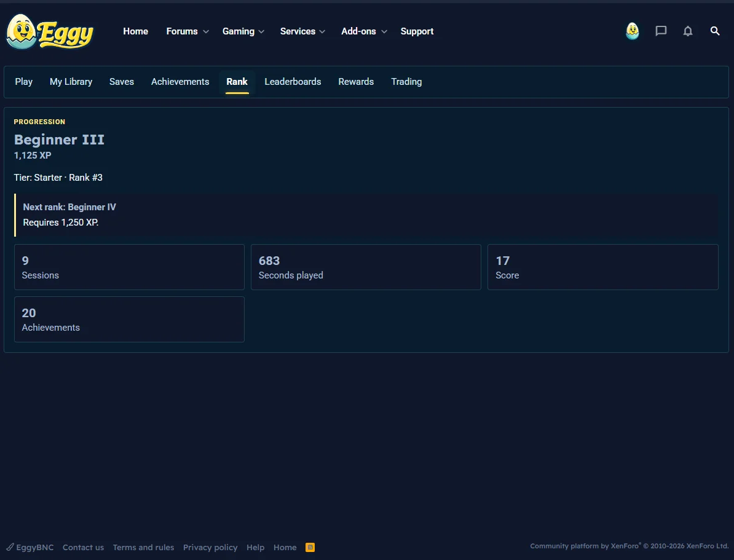This screenshot has width=734, height=560.
Task: Switch to the Leaderboards tab
Action: pos(293,82)
